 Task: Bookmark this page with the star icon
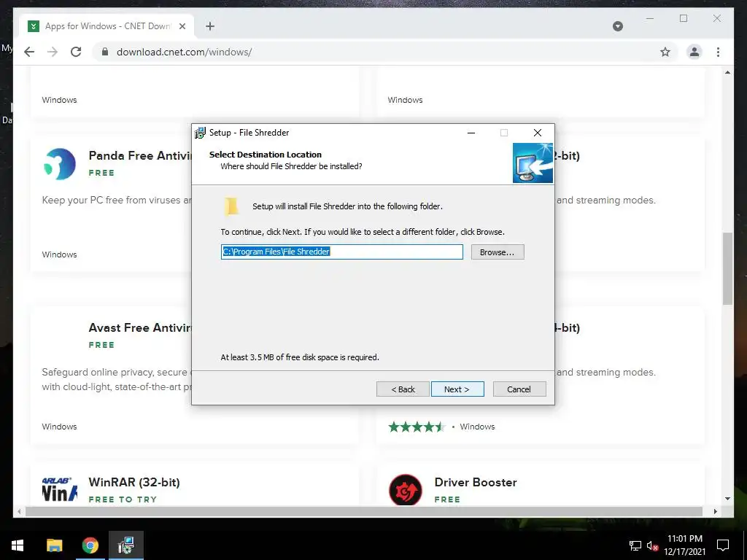pos(665,52)
